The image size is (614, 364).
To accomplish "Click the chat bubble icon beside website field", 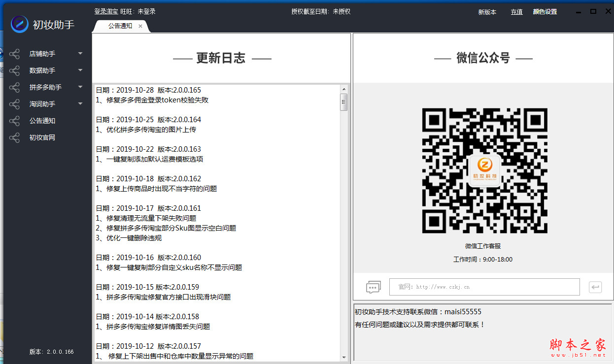I will (x=374, y=287).
